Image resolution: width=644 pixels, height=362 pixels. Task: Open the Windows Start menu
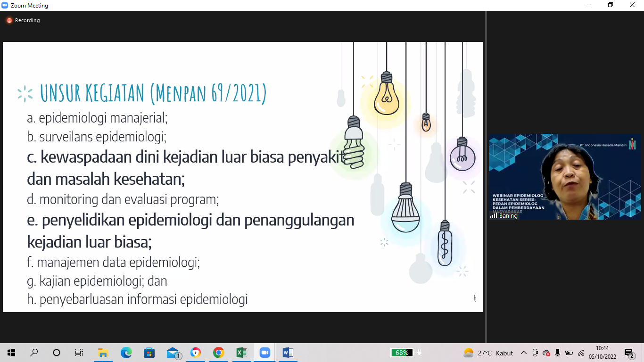point(11,353)
